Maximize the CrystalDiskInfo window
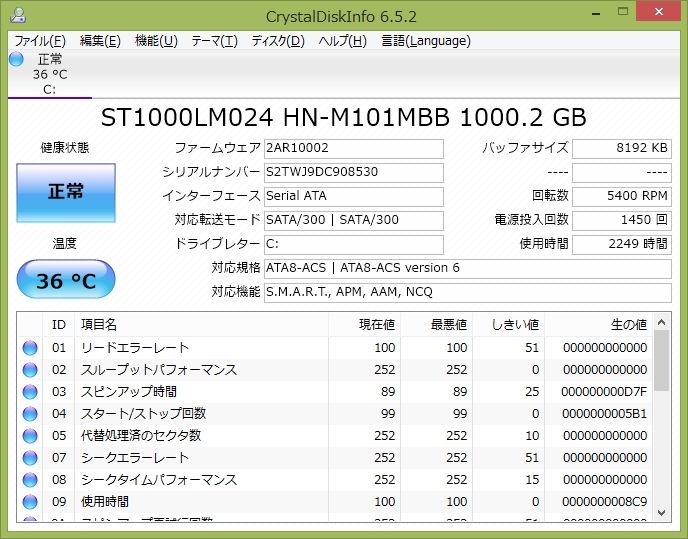Viewport: 688px width, 539px height. point(623,12)
